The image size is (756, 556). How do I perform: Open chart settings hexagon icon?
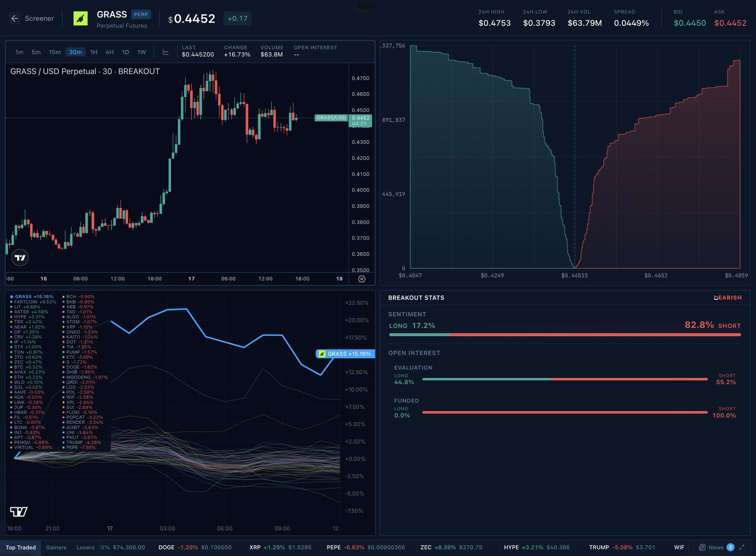[x=362, y=279]
